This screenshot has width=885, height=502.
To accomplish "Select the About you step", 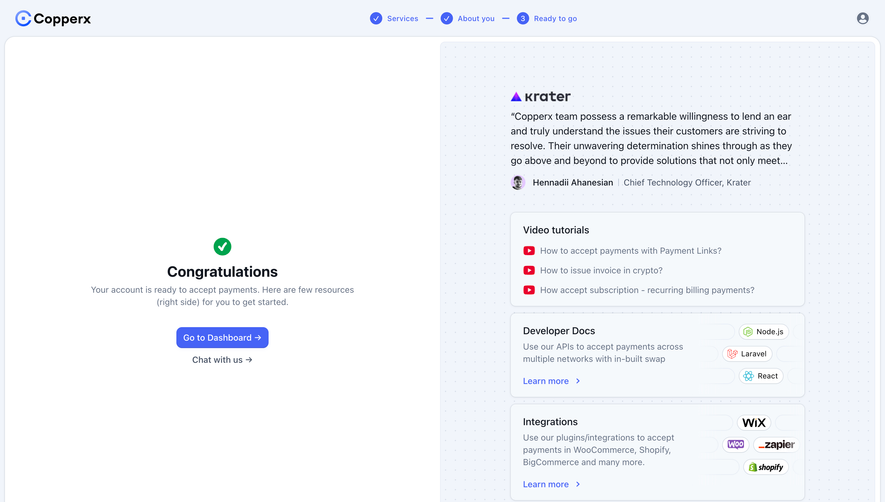I will pos(467,19).
